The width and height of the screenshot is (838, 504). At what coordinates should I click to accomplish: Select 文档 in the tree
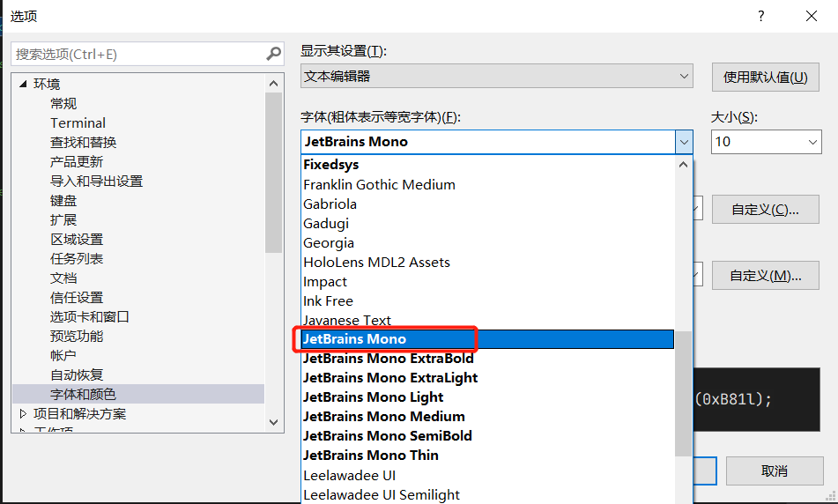pos(63,278)
